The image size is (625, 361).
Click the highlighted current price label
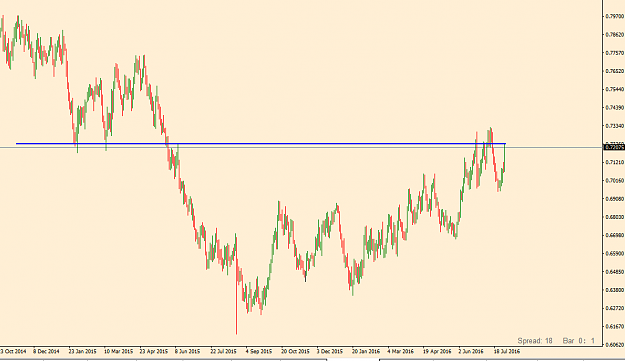tap(614, 147)
